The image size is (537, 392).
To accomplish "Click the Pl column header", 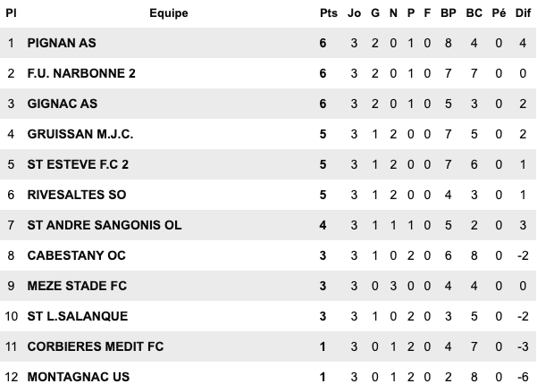I will pyautogui.click(x=11, y=13).
